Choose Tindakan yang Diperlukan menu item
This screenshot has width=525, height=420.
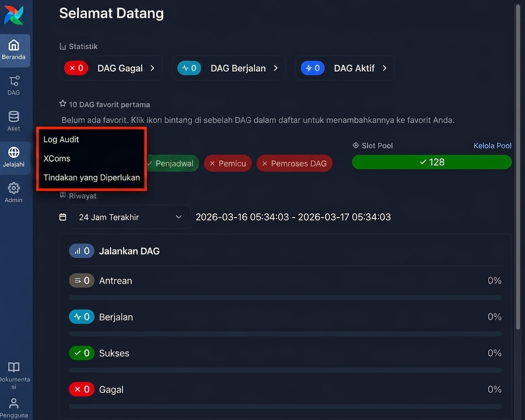coord(92,178)
